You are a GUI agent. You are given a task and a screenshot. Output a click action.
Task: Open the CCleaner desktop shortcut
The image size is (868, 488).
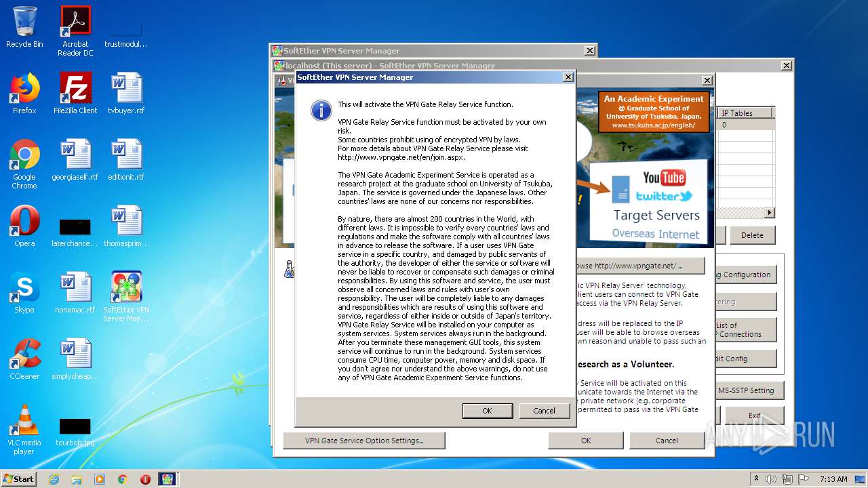coord(24,359)
